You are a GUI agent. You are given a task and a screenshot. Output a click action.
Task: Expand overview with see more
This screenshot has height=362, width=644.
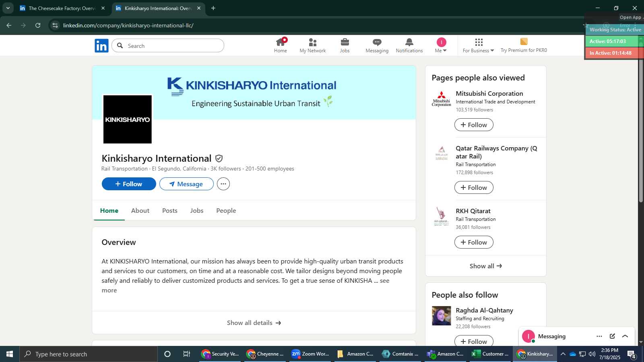pyautogui.click(x=384, y=281)
